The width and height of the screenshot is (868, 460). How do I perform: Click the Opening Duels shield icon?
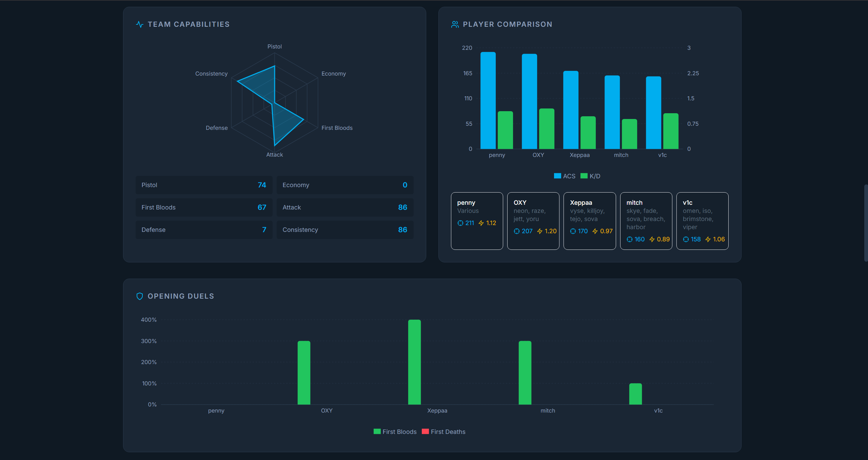click(x=139, y=296)
